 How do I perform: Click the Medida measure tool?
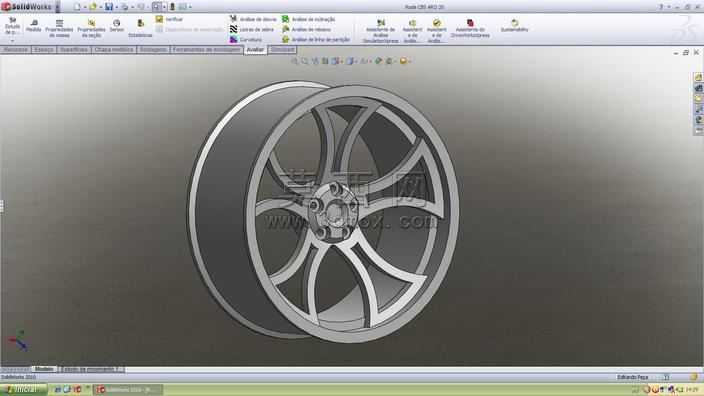coord(34,26)
